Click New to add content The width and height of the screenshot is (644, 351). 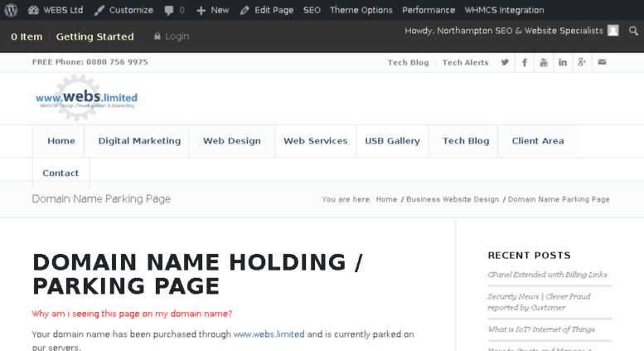coord(212,10)
